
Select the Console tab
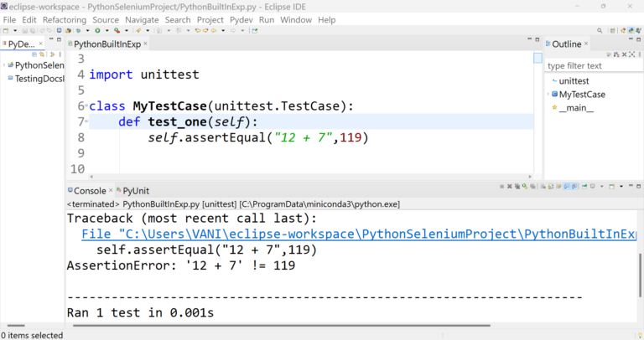pyautogui.click(x=90, y=191)
